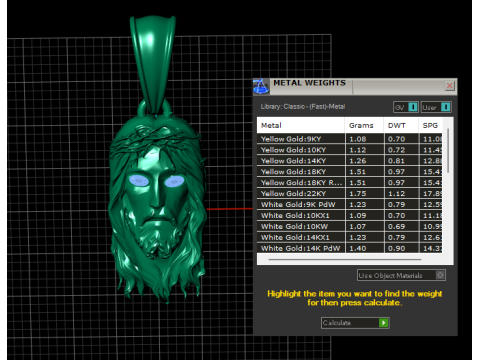480x360 pixels.
Task: Click the green arrow on Calculate
Action: 384,323
